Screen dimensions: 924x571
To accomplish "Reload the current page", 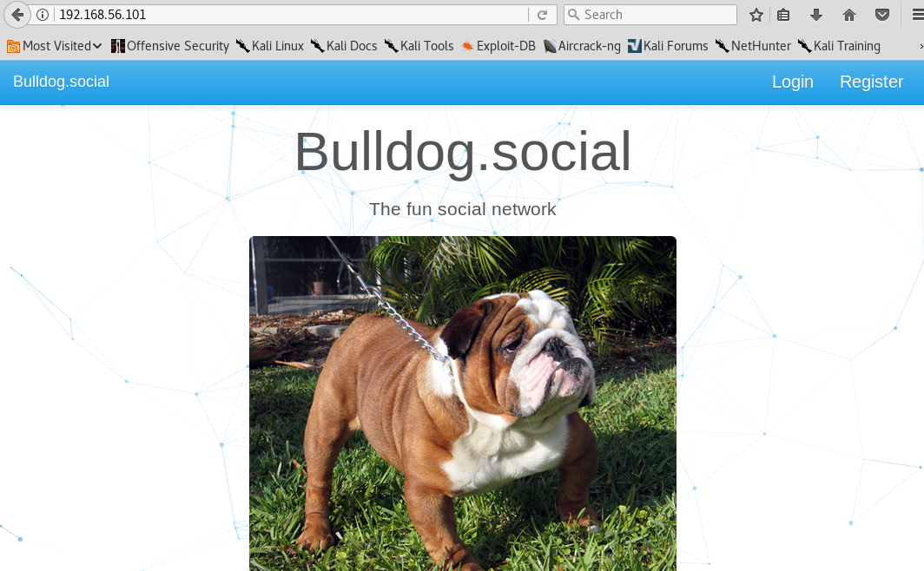I will pyautogui.click(x=544, y=15).
